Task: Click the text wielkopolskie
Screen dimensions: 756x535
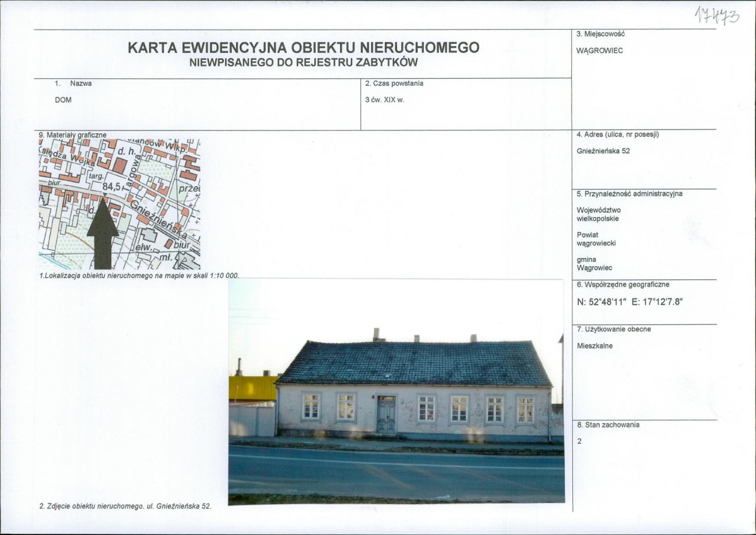Action: point(598,218)
